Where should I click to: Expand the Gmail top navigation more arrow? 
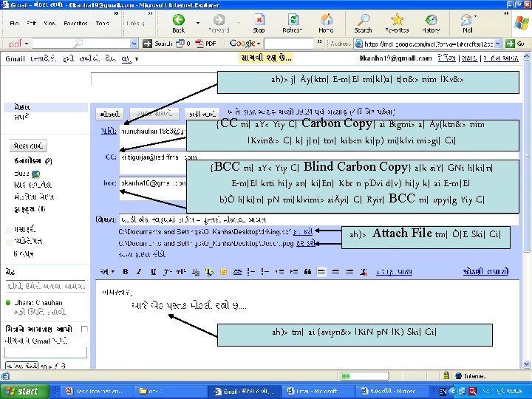click(137, 58)
